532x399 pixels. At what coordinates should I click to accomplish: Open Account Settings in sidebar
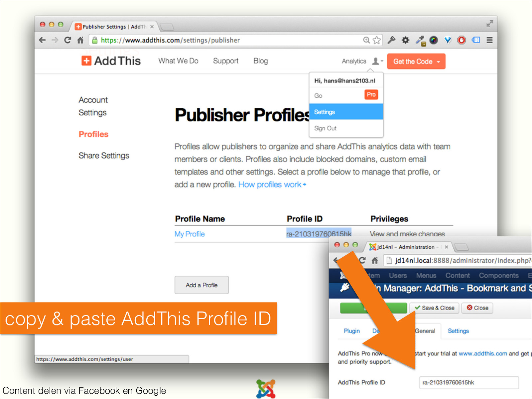tap(93, 106)
